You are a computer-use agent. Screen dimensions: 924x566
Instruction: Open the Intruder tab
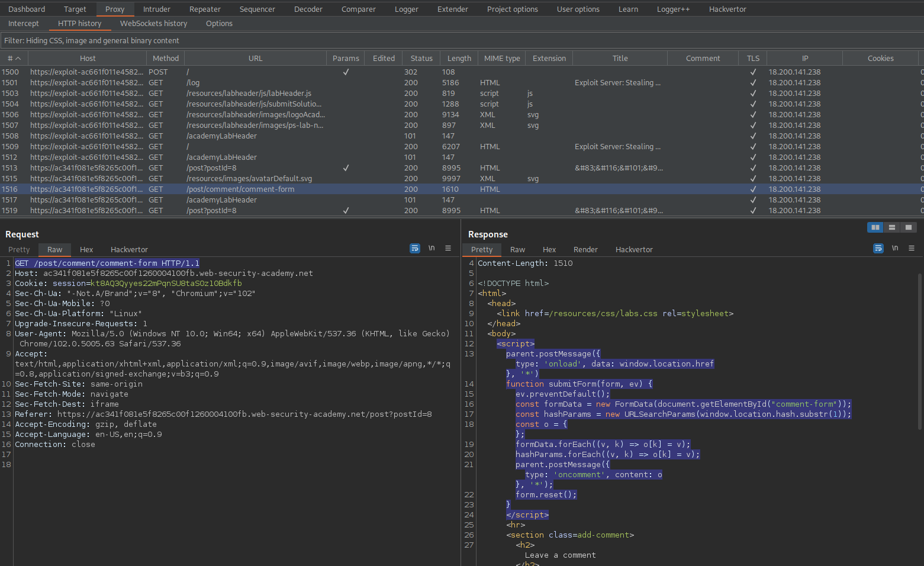pos(157,9)
